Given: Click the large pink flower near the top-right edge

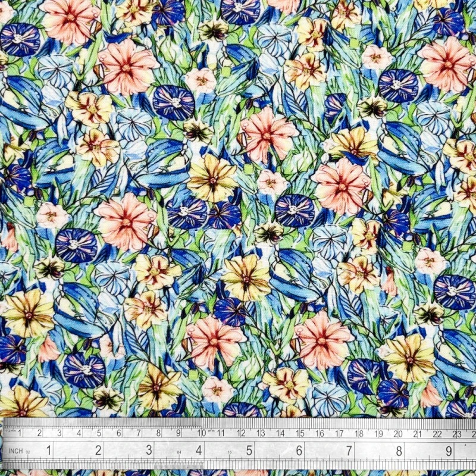Looking at the screenshot, I should [447, 63].
